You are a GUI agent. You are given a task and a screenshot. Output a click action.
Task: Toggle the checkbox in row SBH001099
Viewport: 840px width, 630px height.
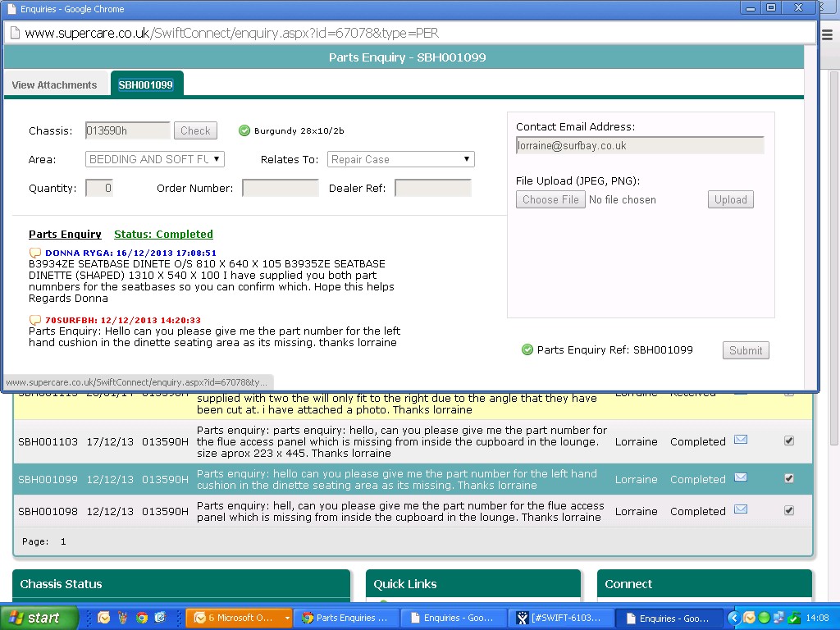click(789, 478)
